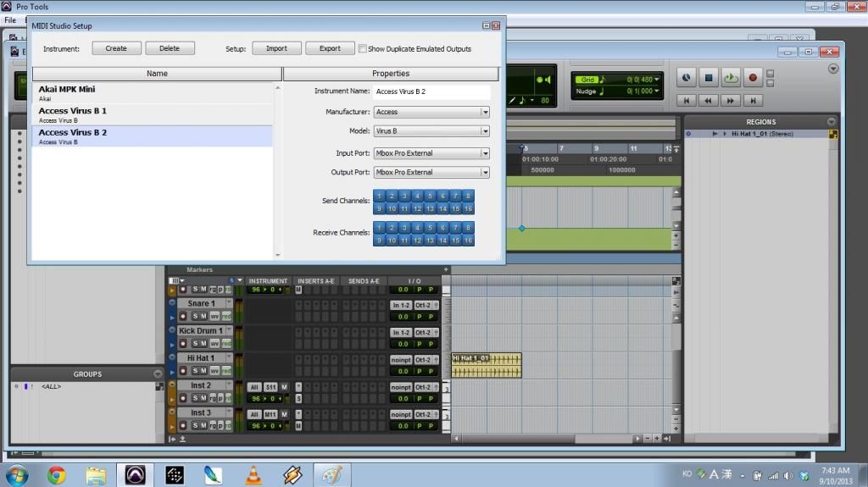868x487 pixels.
Task: Solo the Hi Hat 1 track
Action: (194, 370)
